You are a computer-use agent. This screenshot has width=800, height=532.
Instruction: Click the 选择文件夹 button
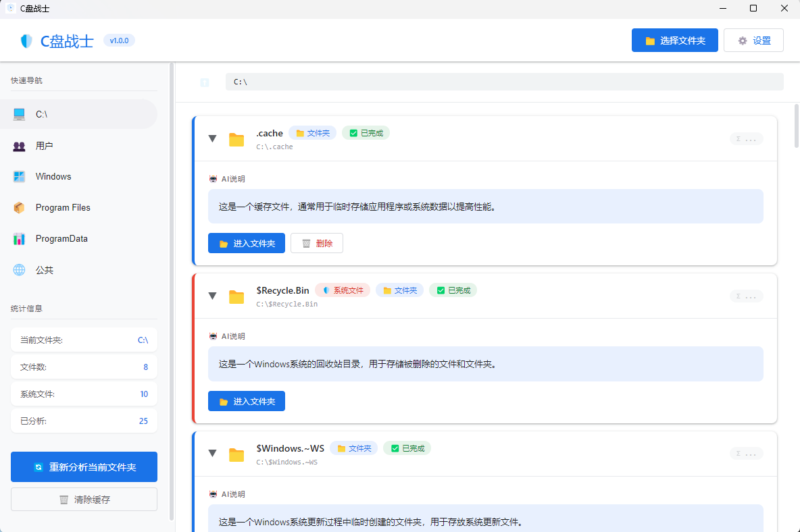pos(674,41)
